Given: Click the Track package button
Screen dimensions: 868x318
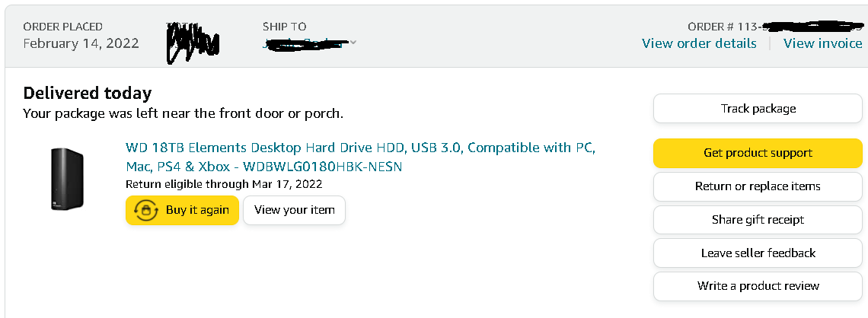Looking at the screenshot, I should pyautogui.click(x=758, y=108).
